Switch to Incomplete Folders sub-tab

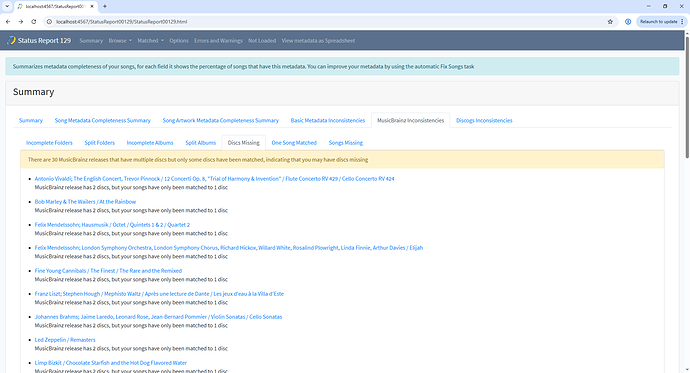[49, 143]
